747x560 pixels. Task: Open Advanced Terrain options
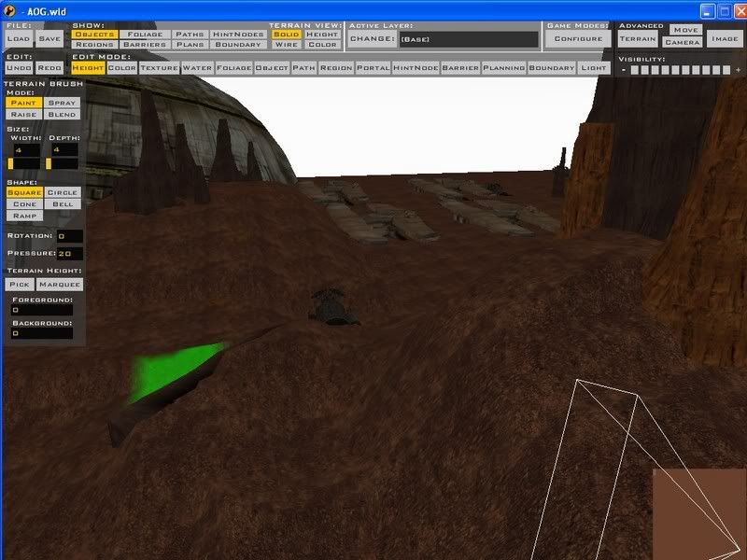[x=638, y=39]
